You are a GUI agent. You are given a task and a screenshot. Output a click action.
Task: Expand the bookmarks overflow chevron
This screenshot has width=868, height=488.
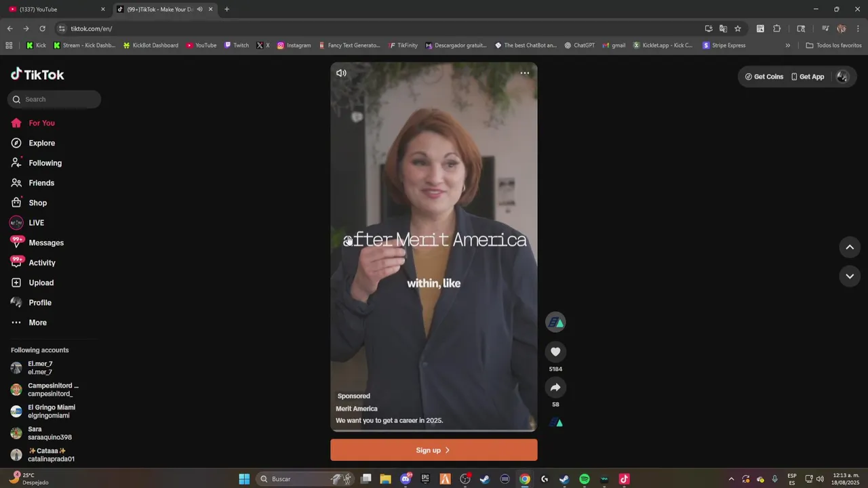(x=788, y=45)
